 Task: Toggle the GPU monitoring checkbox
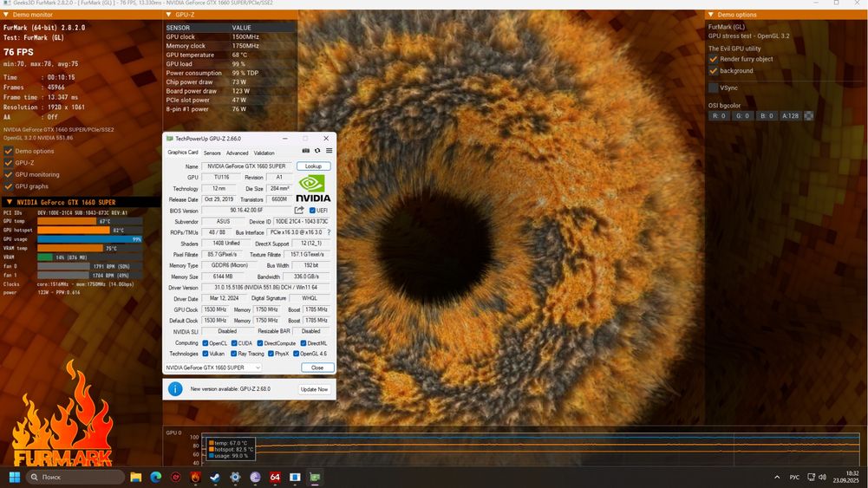click(x=9, y=174)
